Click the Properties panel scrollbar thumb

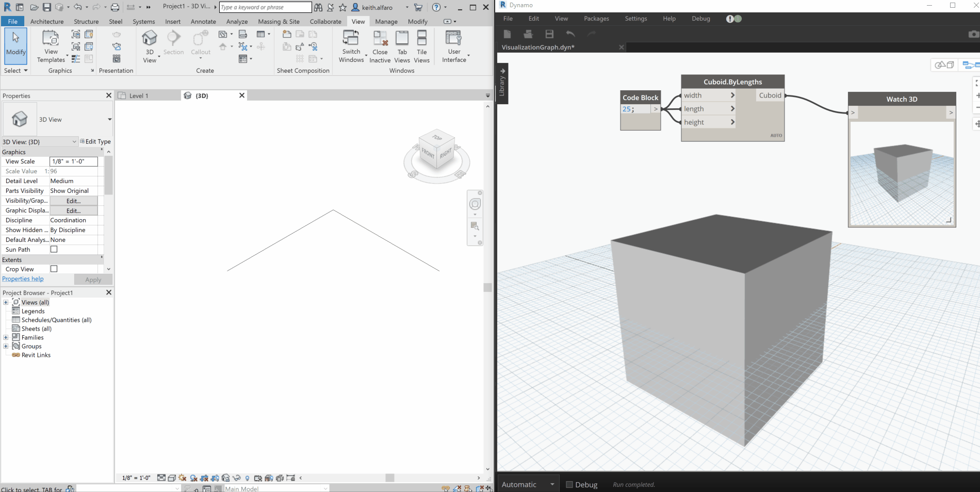click(x=108, y=175)
